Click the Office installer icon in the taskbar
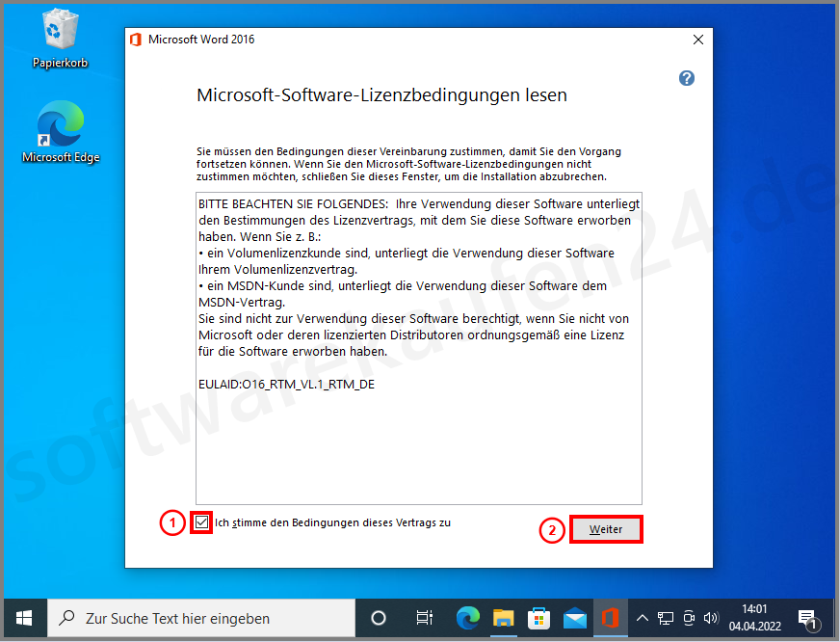 click(610, 618)
